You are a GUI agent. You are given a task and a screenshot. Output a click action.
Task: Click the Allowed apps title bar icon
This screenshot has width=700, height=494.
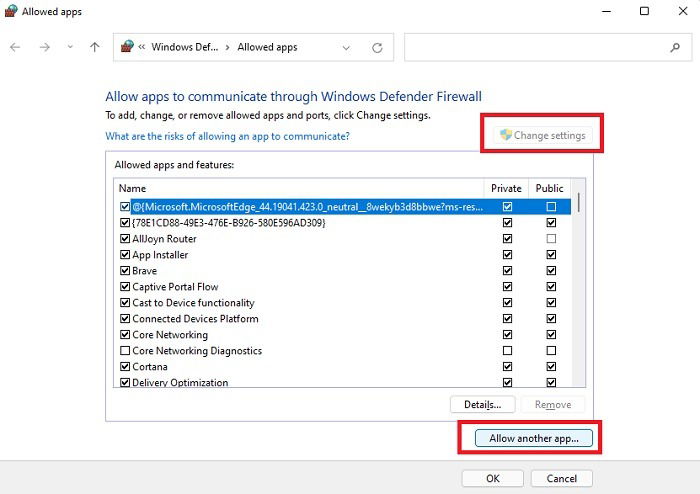(x=11, y=11)
